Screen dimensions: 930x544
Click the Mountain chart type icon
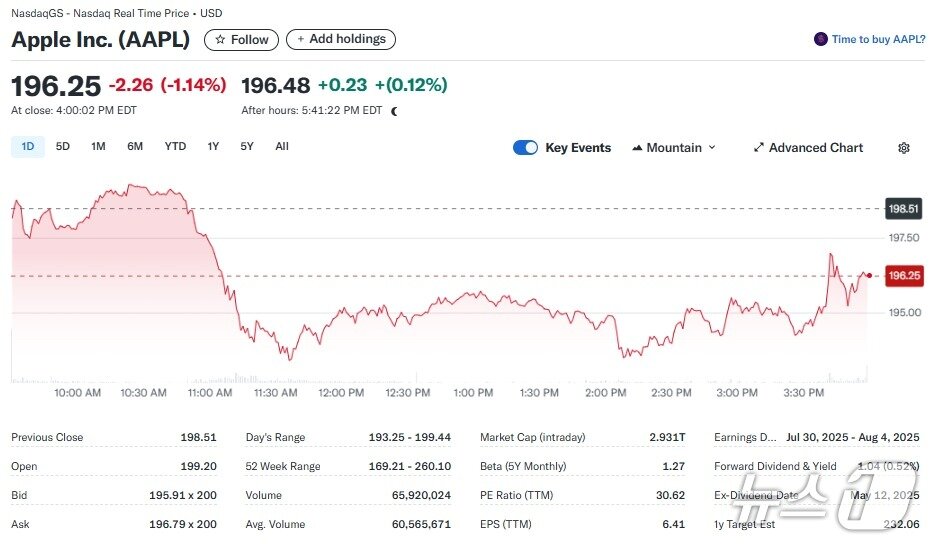click(x=637, y=148)
